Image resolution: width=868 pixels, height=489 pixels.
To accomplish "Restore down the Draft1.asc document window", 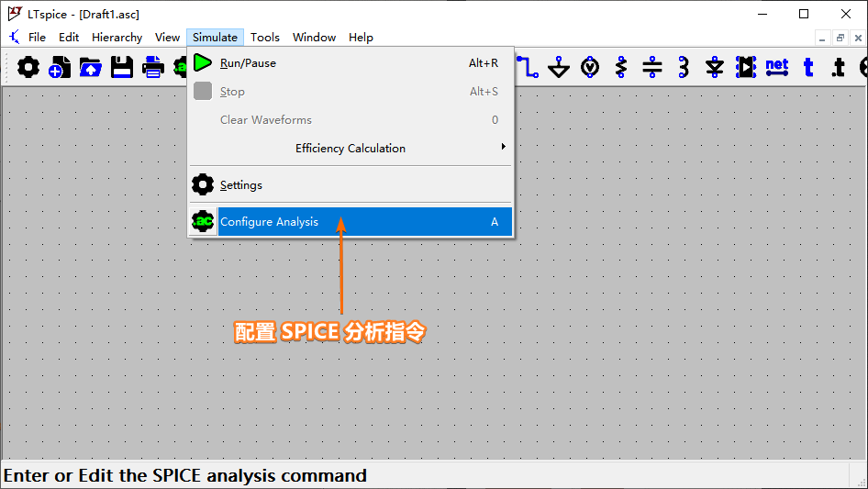I will click(x=840, y=39).
